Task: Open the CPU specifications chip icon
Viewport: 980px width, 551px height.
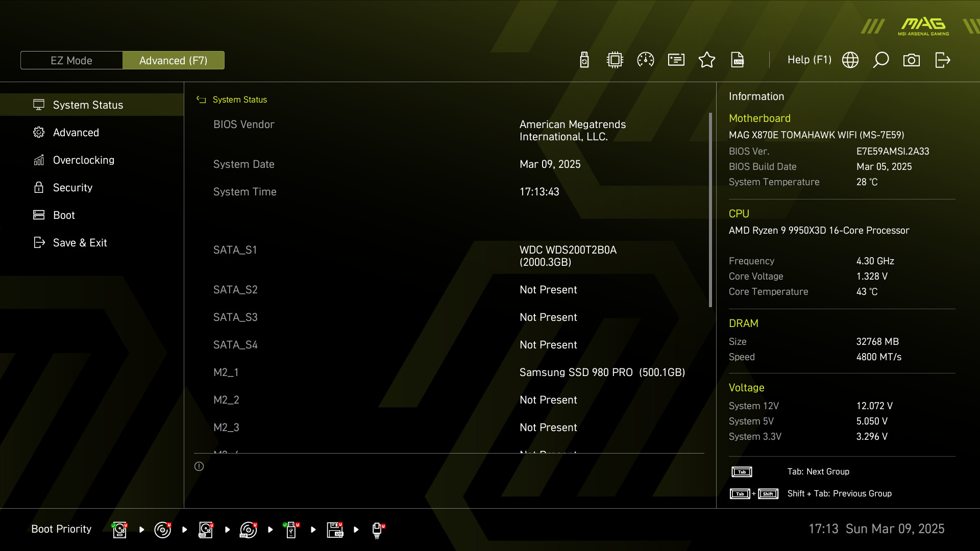Action: (x=615, y=60)
